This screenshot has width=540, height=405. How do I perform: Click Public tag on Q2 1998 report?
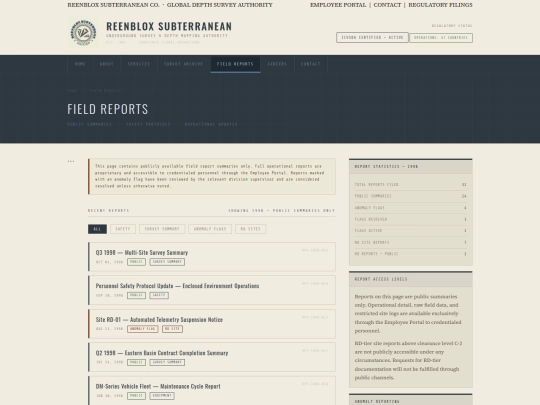(x=136, y=362)
